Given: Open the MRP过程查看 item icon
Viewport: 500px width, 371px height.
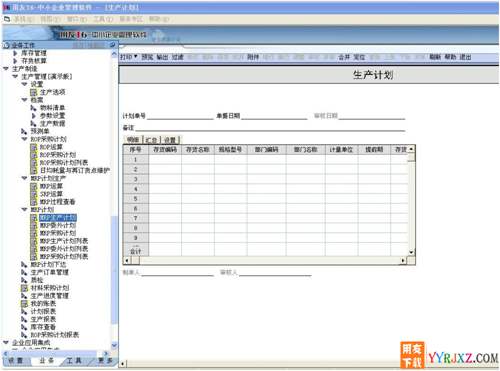Looking at the screenshot, I should click(x=34, y=202).
